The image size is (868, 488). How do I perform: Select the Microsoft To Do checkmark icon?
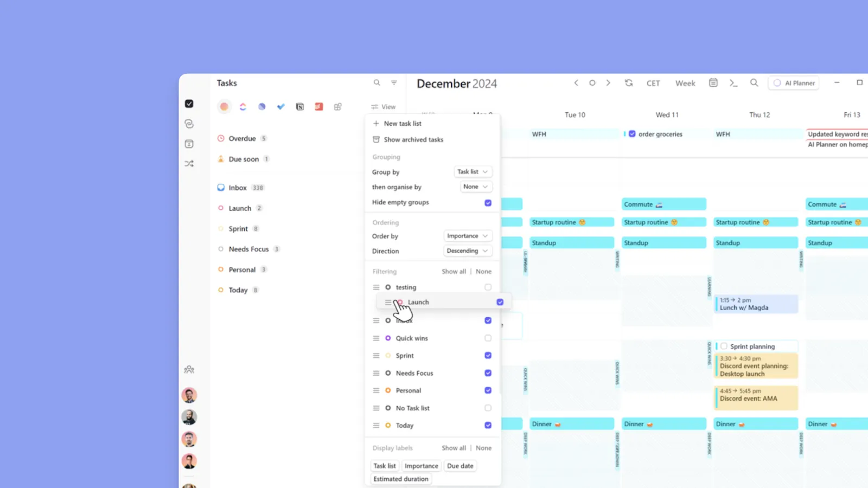[x=281, y=106]
